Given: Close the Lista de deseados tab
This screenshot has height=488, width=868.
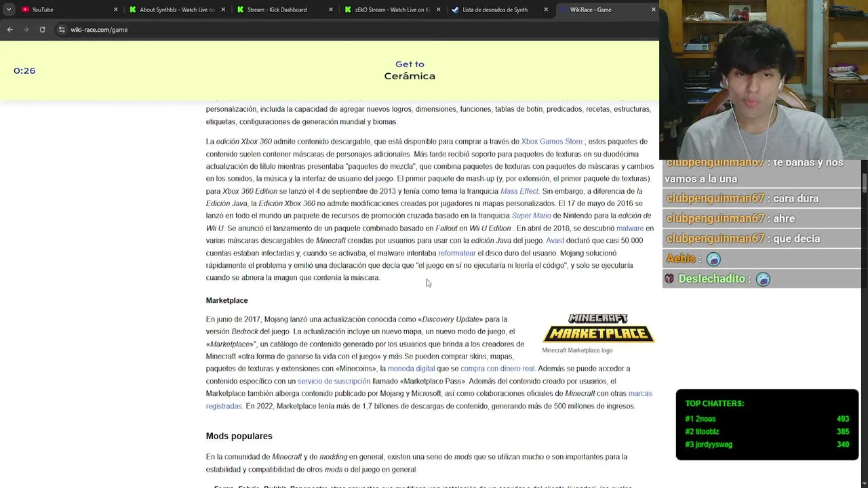Looking at the screenshot, I should [x=546, y=9].
